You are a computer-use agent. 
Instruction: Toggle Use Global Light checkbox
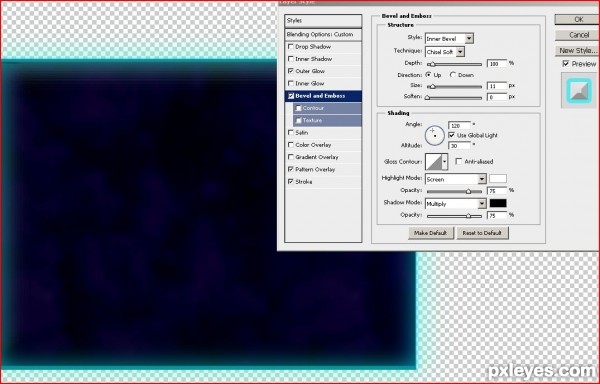452,135
